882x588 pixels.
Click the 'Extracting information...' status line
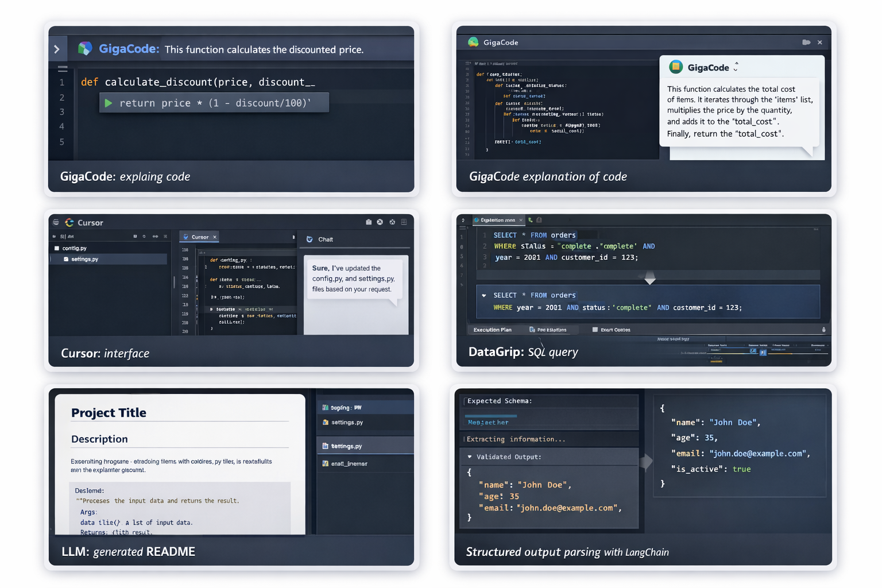pos(516,439)
